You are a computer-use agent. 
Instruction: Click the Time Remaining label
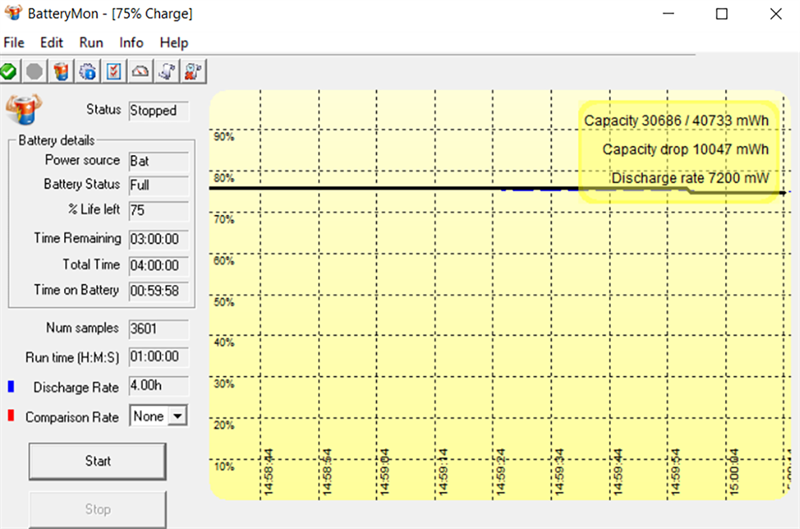click(x=78, y=238)
